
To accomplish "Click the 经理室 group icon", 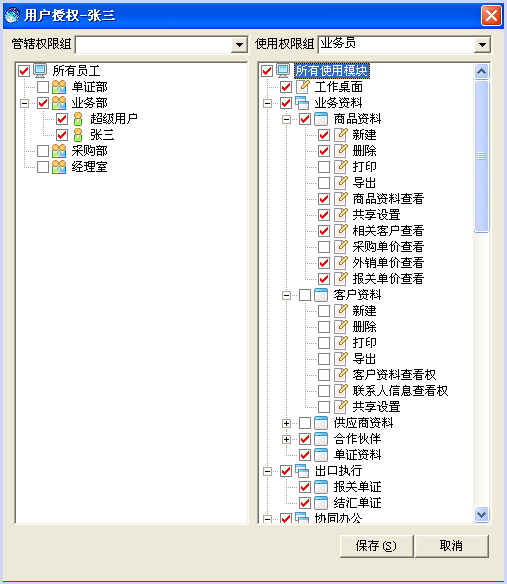I will point(59,167).
